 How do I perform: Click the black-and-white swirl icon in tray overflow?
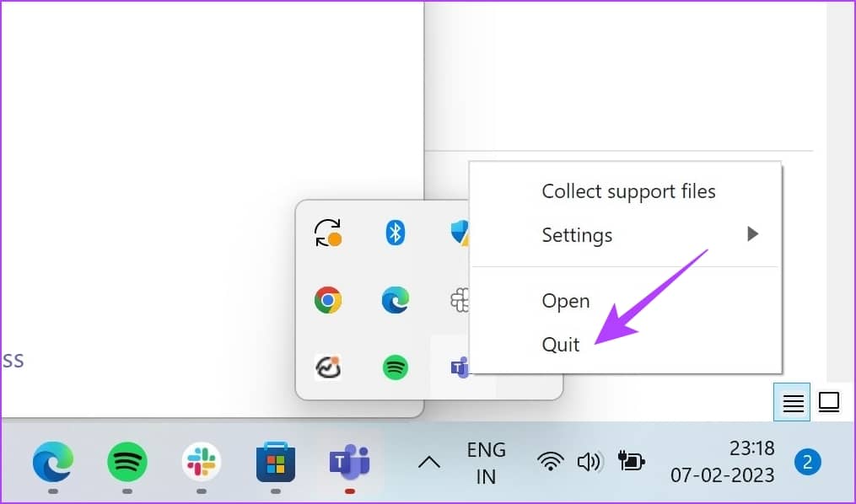[328, 367]
